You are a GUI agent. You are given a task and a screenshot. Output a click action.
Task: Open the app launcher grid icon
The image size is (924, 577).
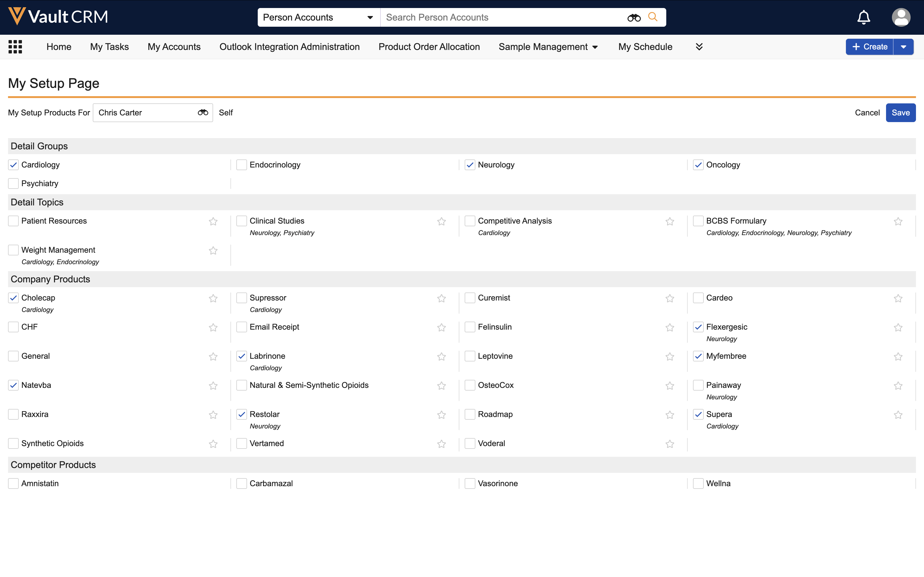pyautogui.click(x=15, y=46)
